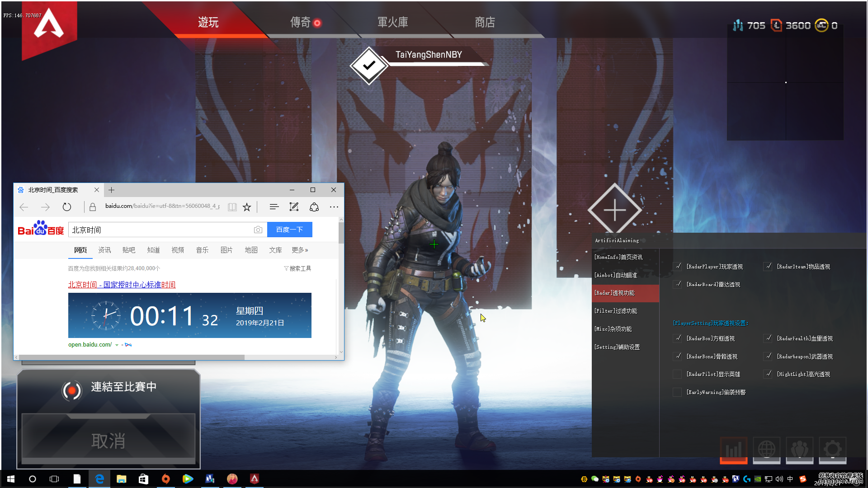Click the Edge web note pen icon
Screen dimensions: 868x488
coord(294,207)
